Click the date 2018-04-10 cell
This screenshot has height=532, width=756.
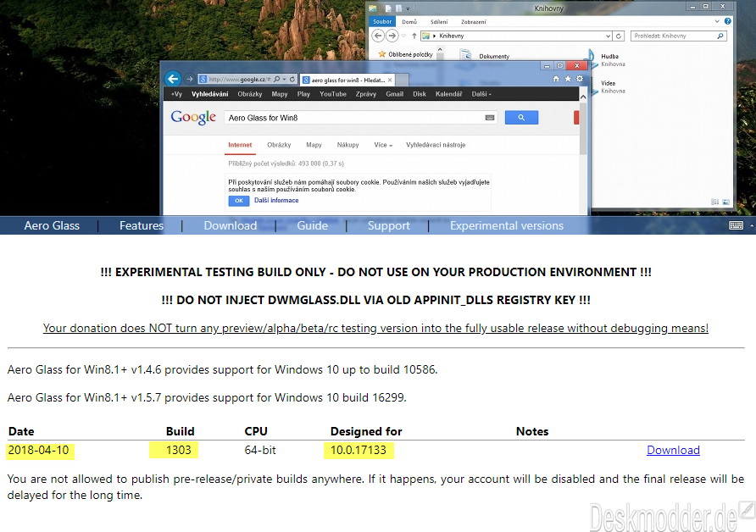(x=39, y=450)
